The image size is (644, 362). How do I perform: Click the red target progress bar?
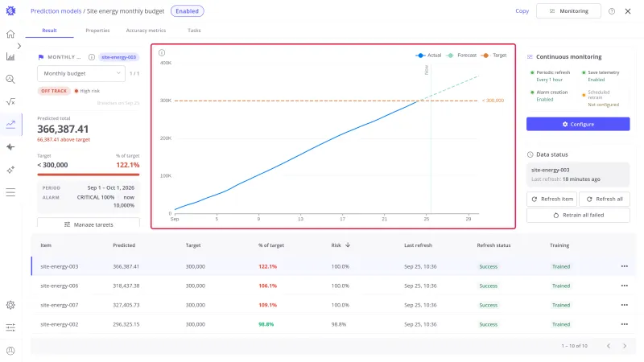[89, 175]
